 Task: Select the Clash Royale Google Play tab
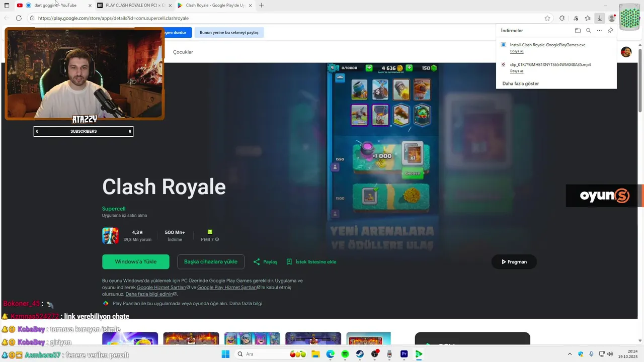point(214,6)
